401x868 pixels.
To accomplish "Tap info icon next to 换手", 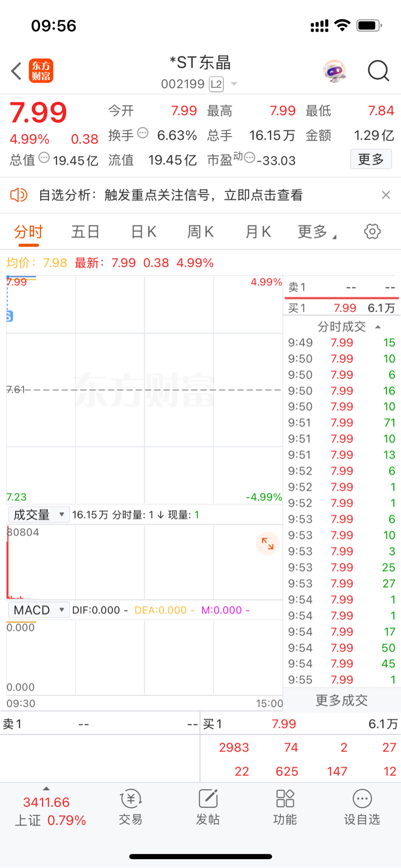I will [x=143, y=133].
